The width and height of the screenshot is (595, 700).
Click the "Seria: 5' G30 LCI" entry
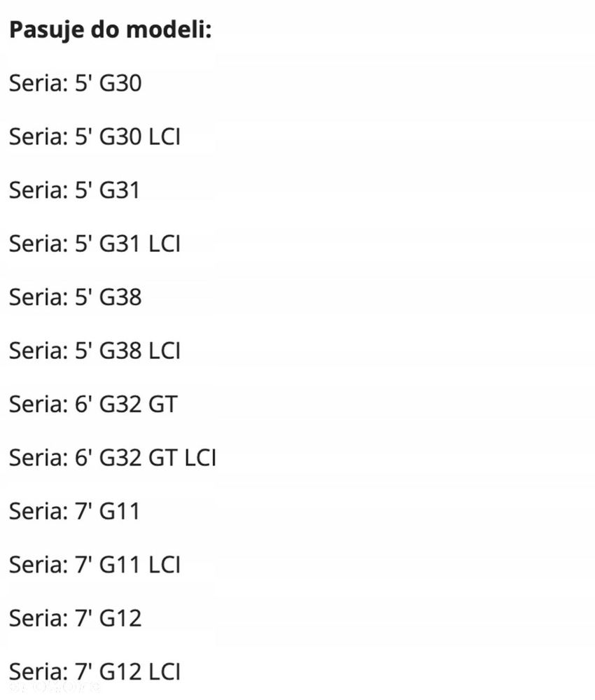(94, 137)
